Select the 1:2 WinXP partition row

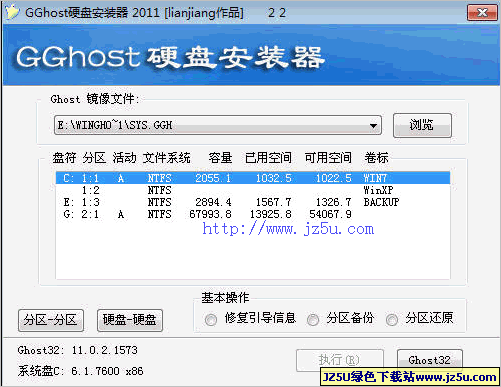click(x=253, y=190)
